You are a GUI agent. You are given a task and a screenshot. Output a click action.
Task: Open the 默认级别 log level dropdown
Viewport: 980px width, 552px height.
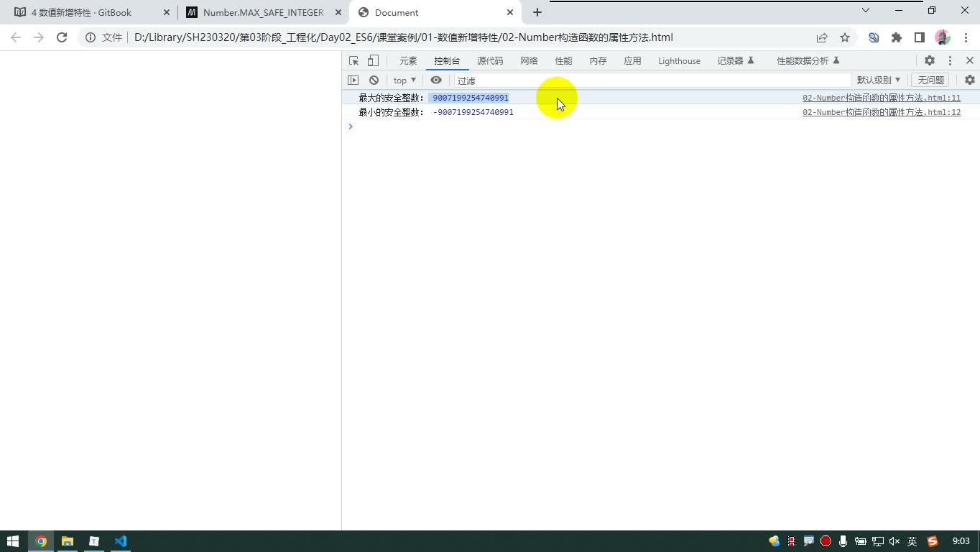click(x=879, y=80)
